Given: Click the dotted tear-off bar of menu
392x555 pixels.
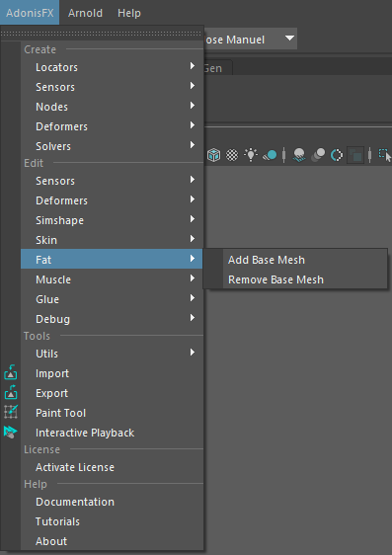Looking at the screenshot, I should click(x=102, y=34).
